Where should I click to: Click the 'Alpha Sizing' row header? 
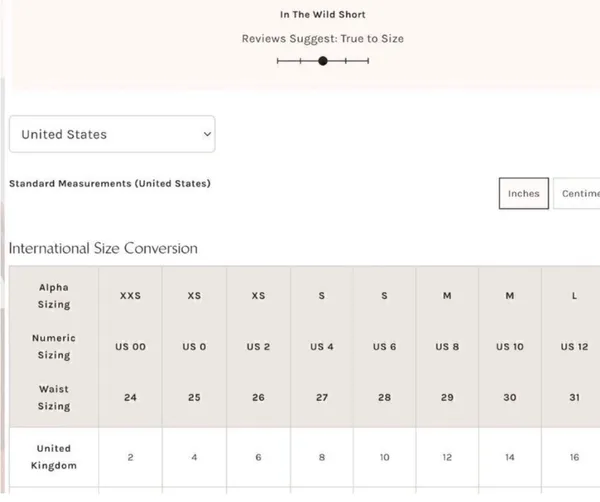pyautogui.click(x=54, y=296)
